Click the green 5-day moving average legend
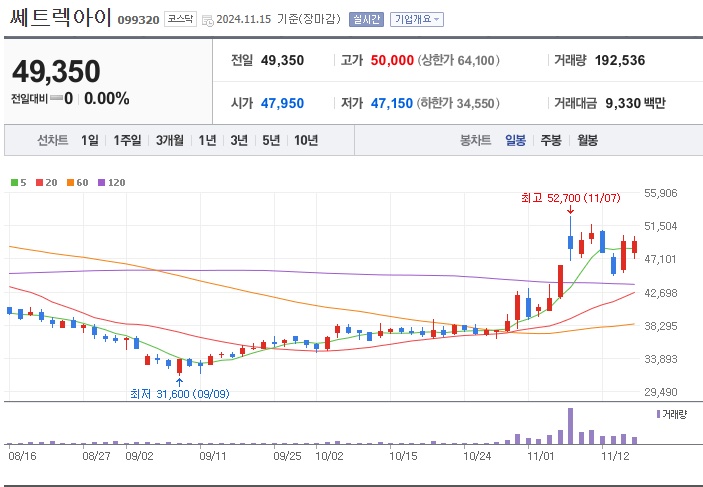The width and height of the screenshot is (703, 487). [18, 183]
